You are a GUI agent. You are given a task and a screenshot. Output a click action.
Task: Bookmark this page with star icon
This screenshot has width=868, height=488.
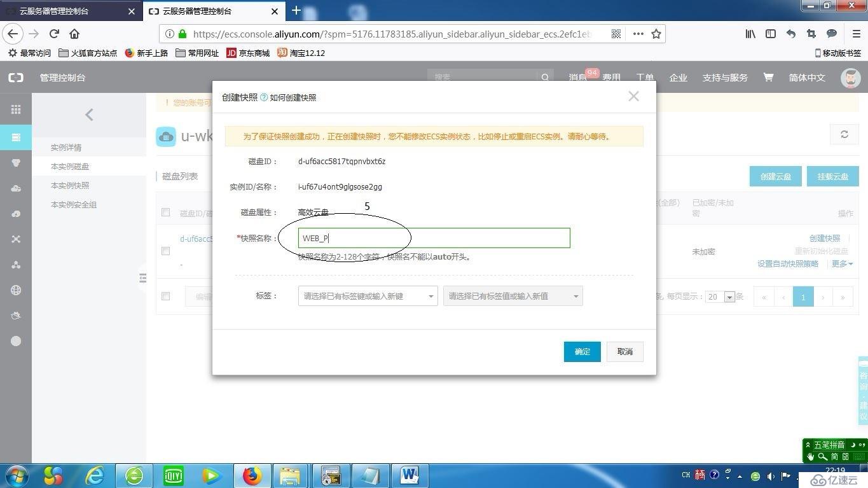point(656,34)
